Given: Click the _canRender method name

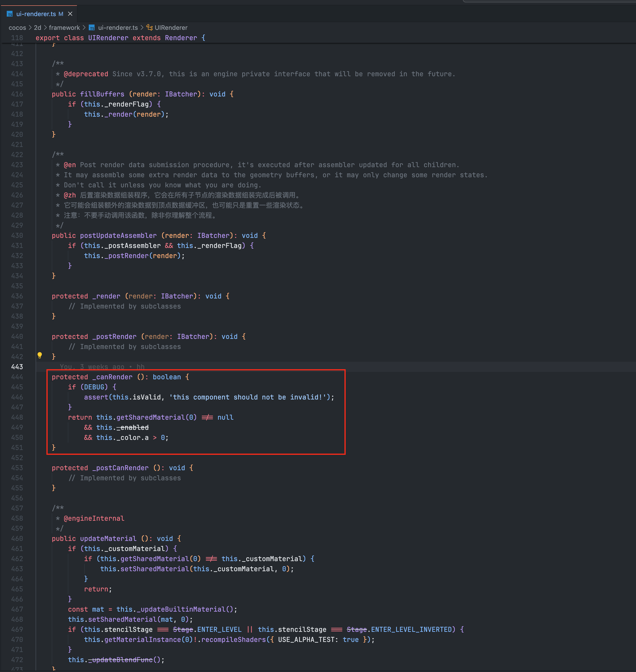Looking at the screenshot, I should tap(112, 377).
